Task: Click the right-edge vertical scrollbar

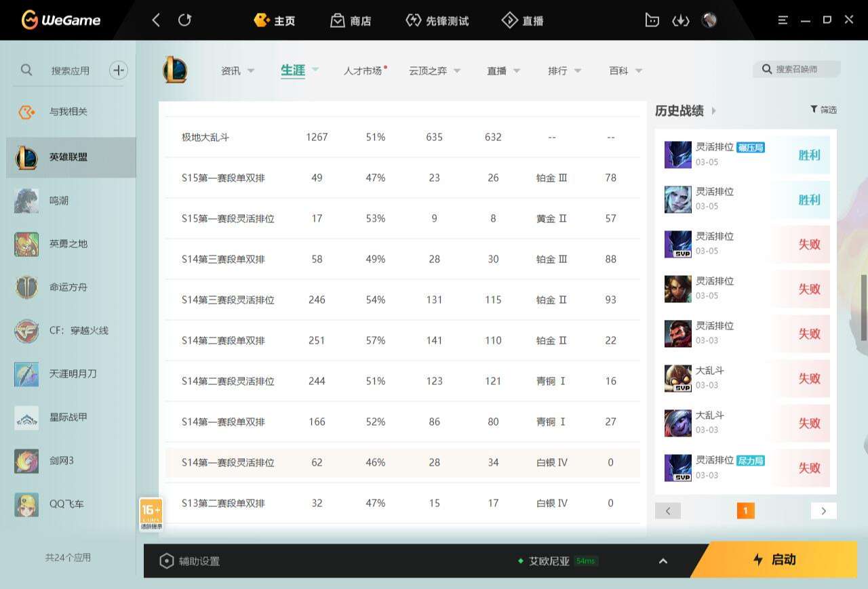Action: tap(864, 307)
